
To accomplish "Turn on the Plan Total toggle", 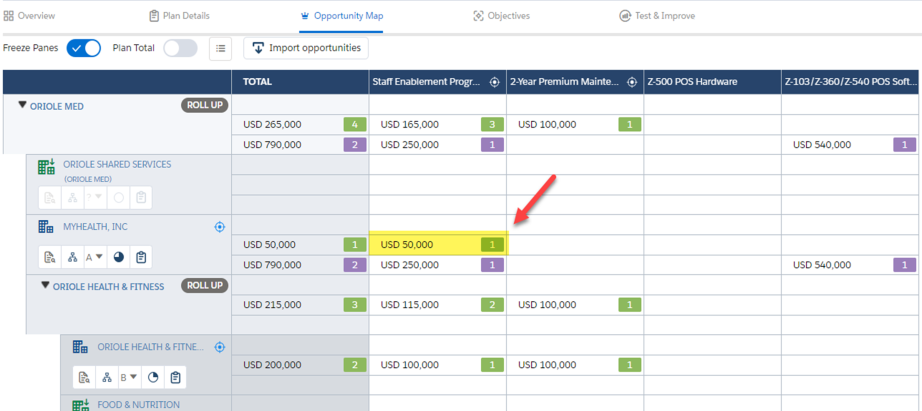I will pos(180,48).
